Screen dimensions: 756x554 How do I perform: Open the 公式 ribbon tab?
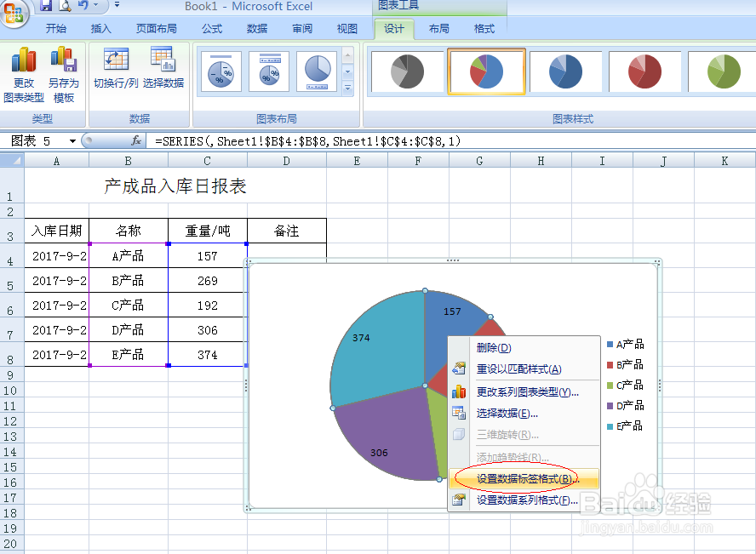tap(212, 29)
